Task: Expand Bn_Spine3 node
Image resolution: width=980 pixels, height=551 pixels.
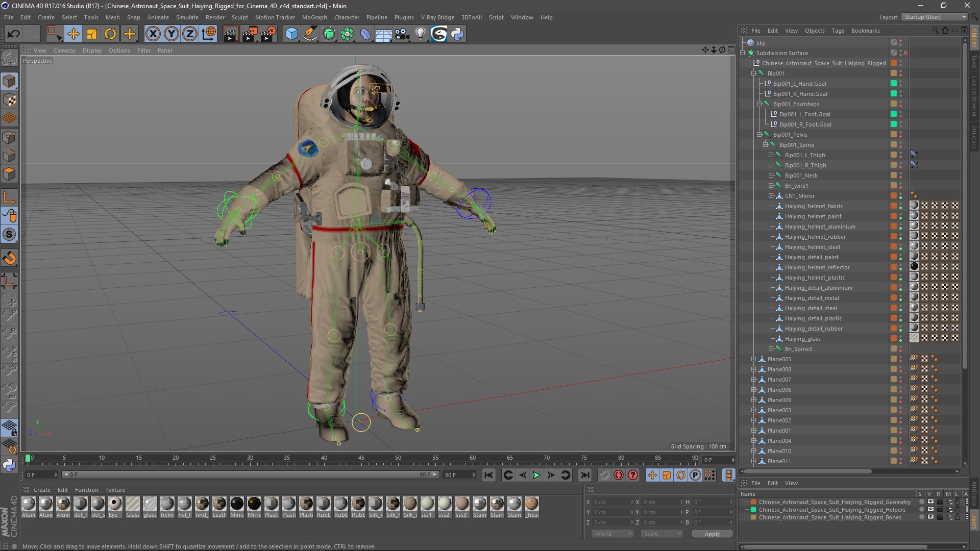Action: pos(771,349)
